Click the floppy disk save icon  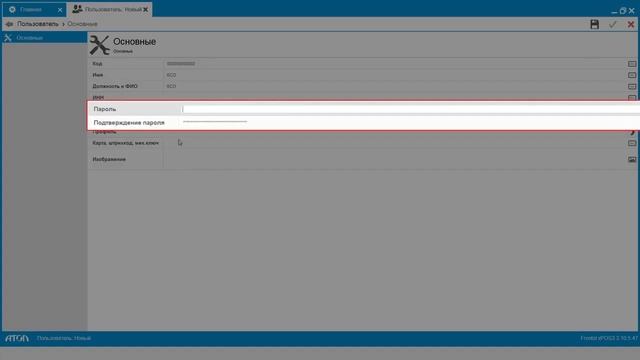pos(594,24)
